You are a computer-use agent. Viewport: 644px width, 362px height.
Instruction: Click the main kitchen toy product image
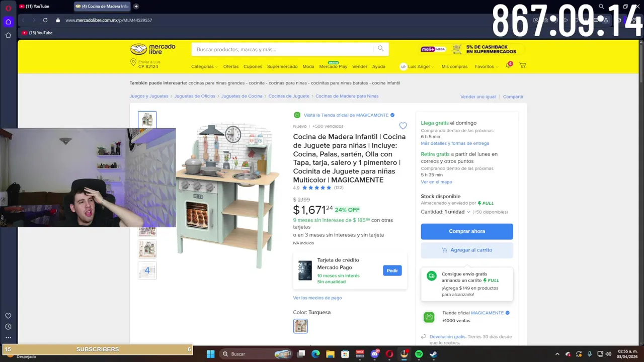point(229,196)
